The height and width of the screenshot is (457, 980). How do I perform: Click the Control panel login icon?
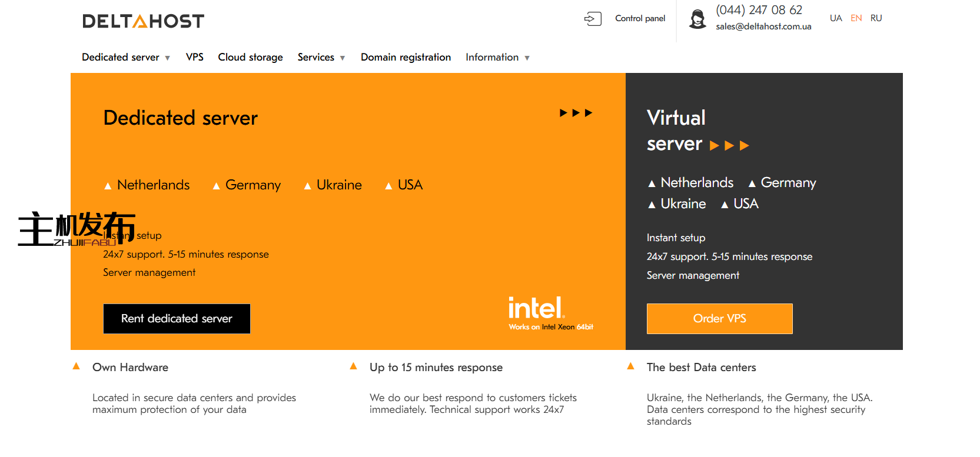(x=593, y=19)
